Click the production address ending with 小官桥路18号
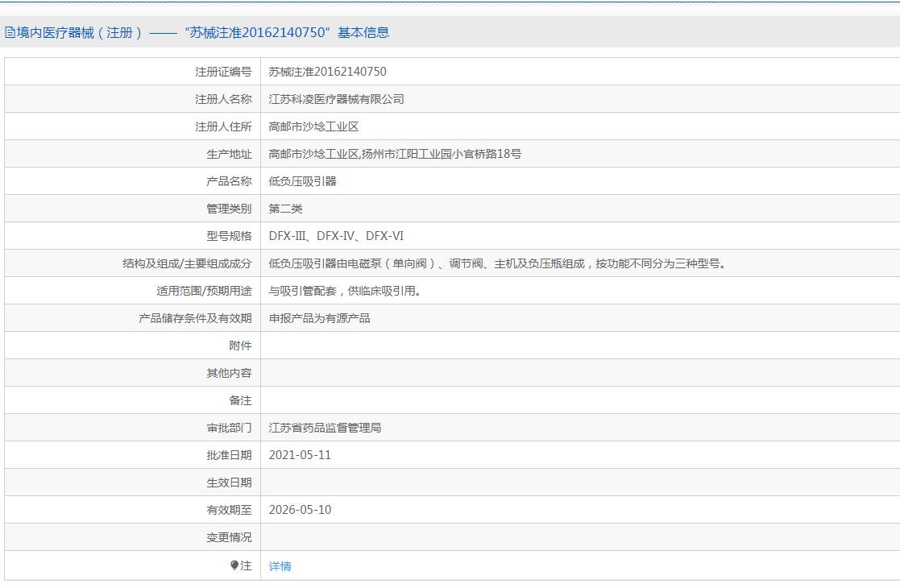 395,154
